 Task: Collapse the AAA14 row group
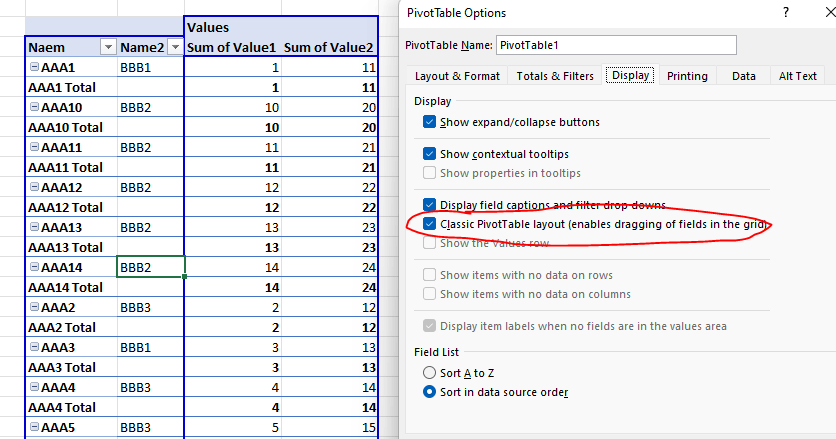click(34, 267)
